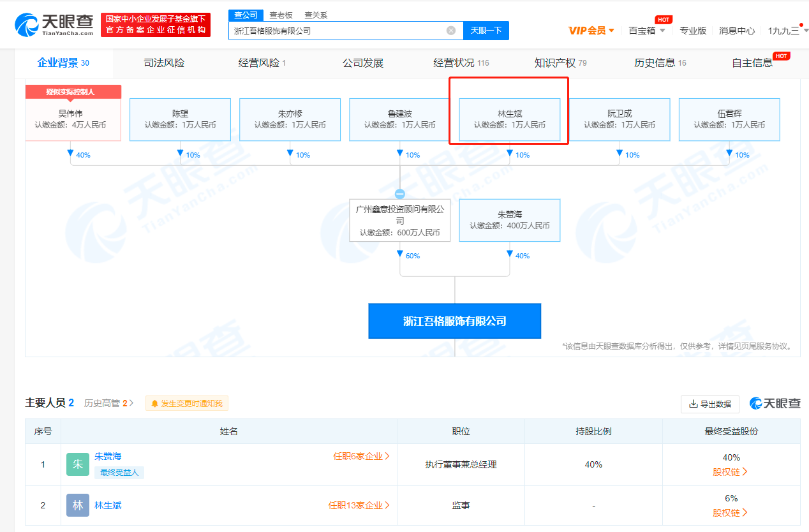The image size is (809, 532).
Task: Click the 发生变更时通知我 button
Action: (x=187, y=403)
